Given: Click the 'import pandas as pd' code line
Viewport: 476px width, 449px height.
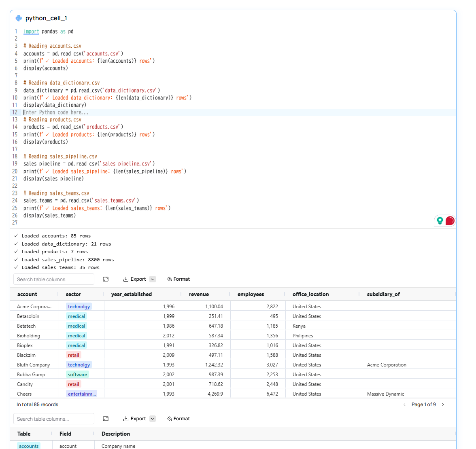Looking at the screenshot, I should (49, 31).
